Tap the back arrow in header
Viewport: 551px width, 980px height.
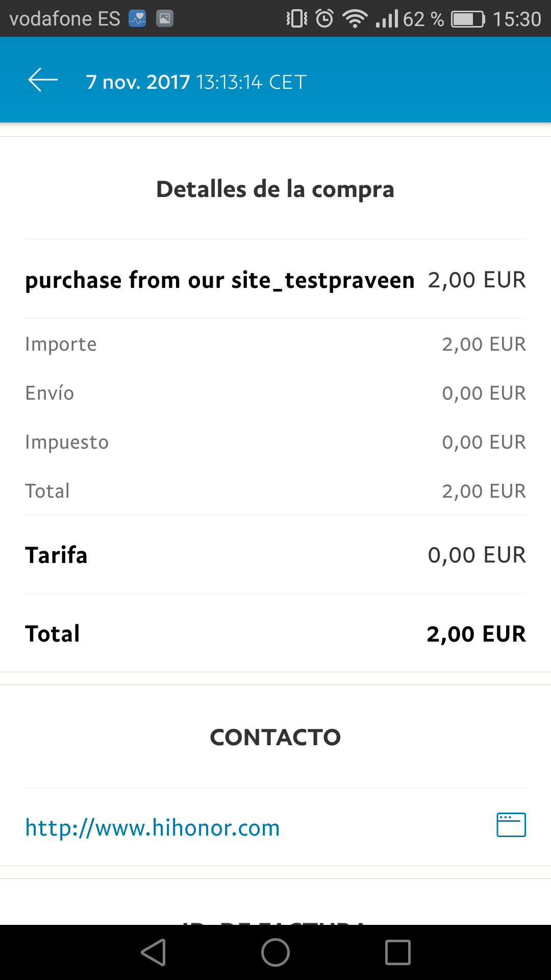pyautogui.click(x=43, y=81)
